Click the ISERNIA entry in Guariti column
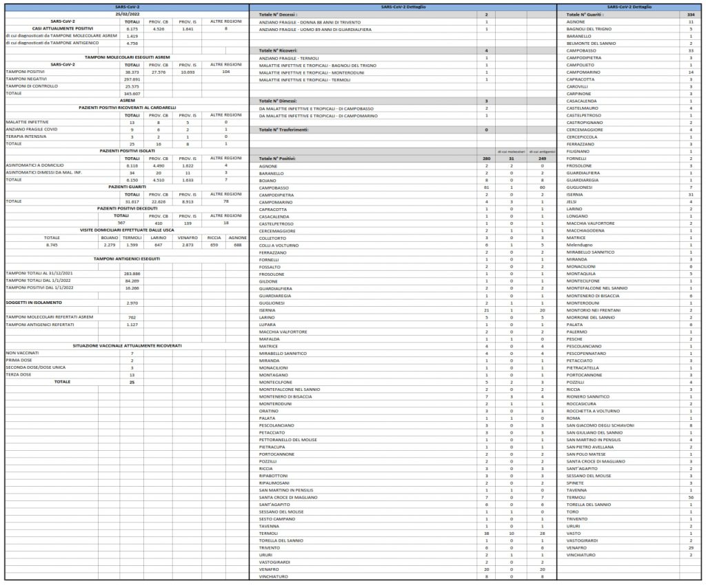 574,194
